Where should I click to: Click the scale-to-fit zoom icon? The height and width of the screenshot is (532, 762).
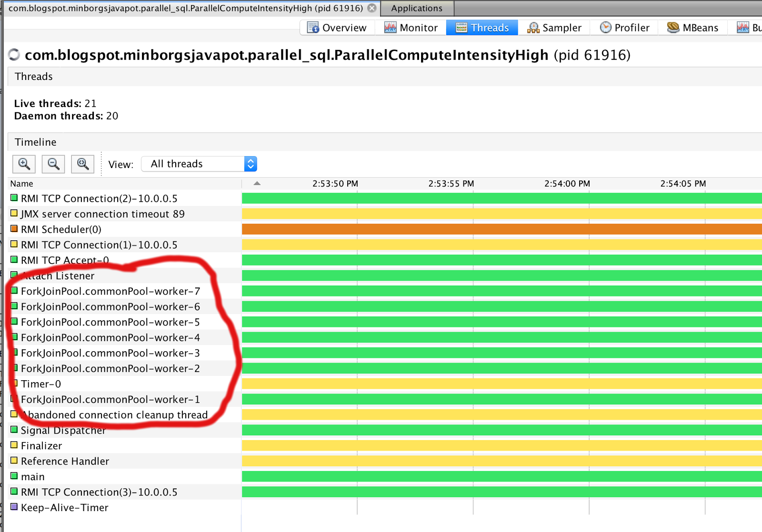(x=83, y=164)
